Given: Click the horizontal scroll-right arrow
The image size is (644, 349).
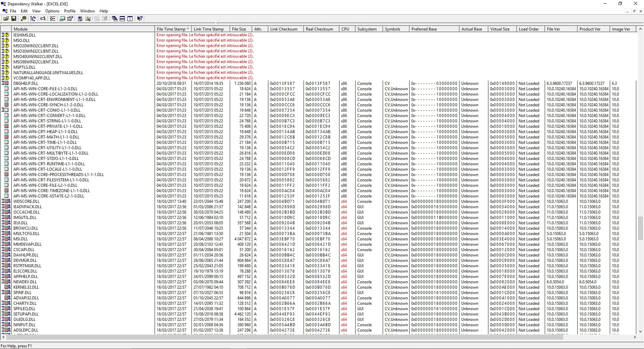Looking at the screenshot, I should [635, 337].
